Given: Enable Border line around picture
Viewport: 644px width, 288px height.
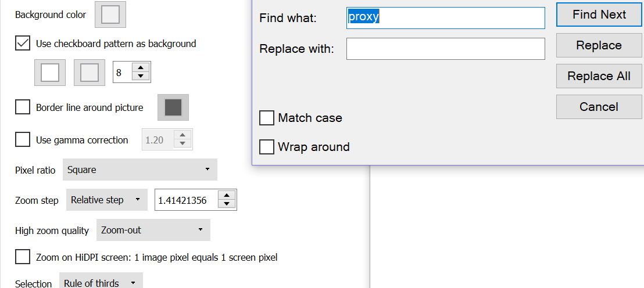Looking at the screenshot, I should 23,107.
